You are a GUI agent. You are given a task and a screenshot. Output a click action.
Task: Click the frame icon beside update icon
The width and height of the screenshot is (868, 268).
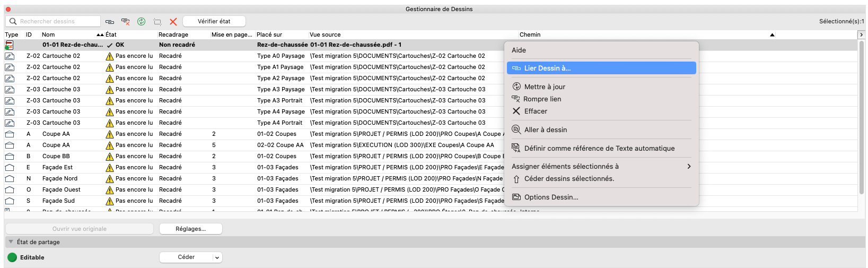157,22
